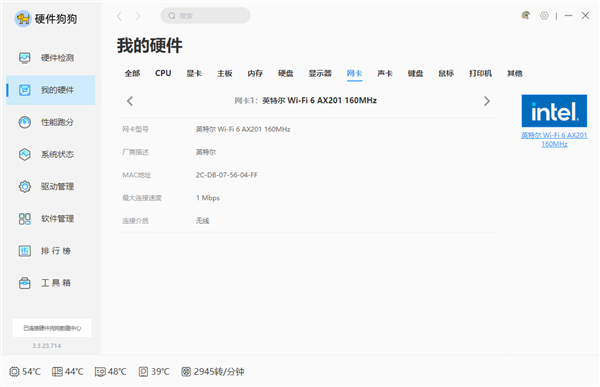Switch to the CPU tab
Image resolution: width=600 pixels, height=387 pixels.
coord(163,73)
